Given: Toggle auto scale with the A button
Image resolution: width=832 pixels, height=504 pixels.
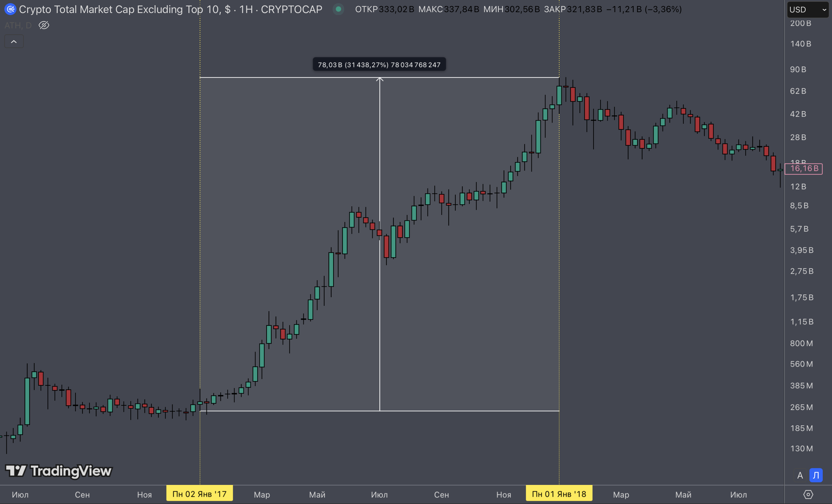Looking at the screenshot, I should coord(800,475).
